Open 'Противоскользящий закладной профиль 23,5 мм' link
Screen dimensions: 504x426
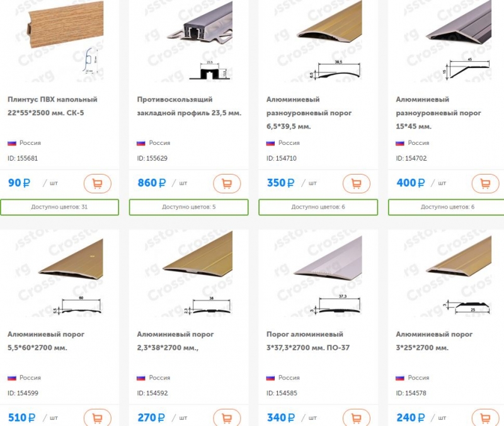coord(189,106)
